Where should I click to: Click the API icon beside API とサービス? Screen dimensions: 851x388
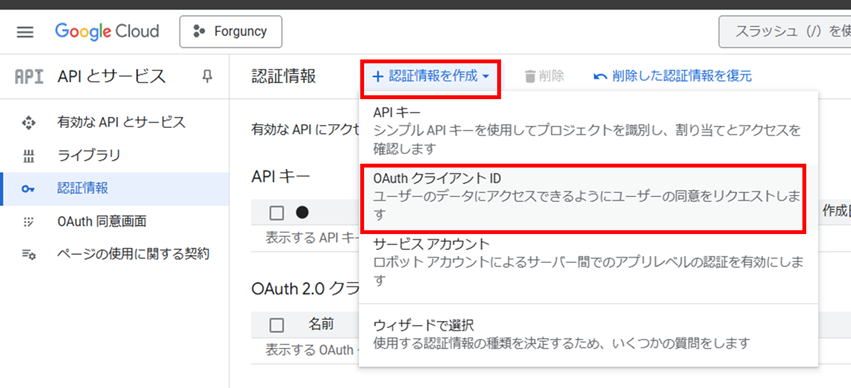point(28,77)
